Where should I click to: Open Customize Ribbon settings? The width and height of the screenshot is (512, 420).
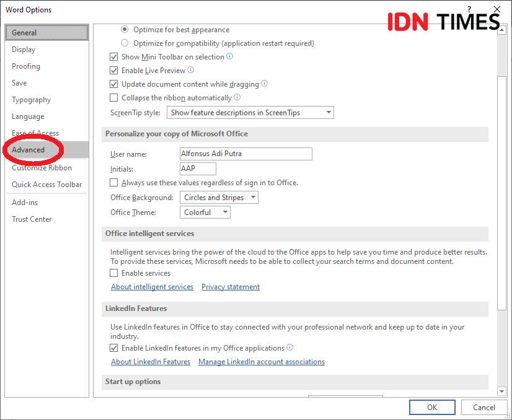[46, 168]
